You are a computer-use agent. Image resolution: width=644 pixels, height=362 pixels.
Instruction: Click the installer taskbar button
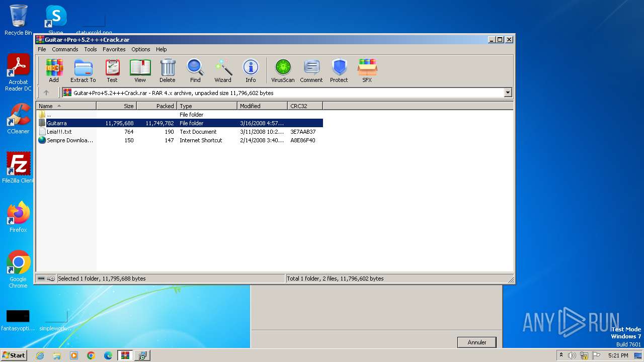point(142,355)
